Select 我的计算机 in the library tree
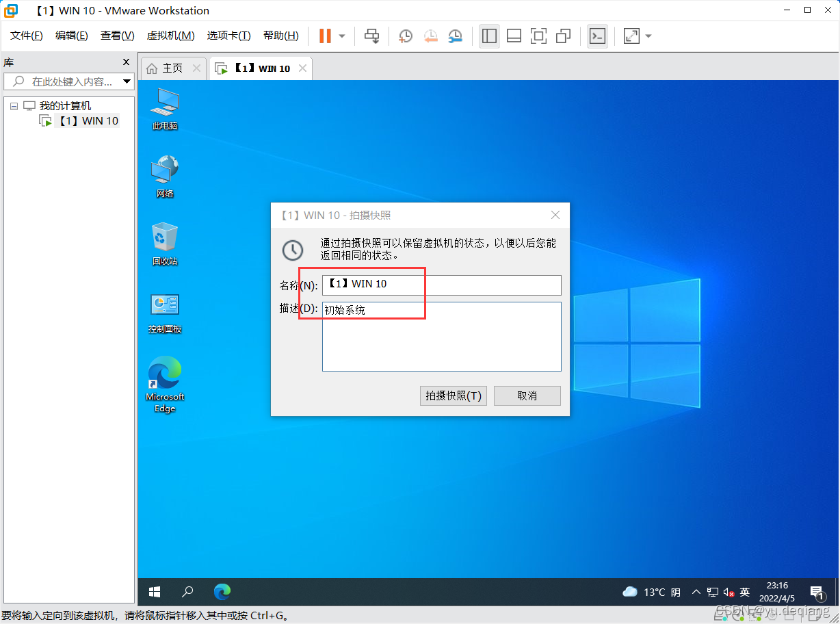840x624 pixels. click(x=65, y=106)
